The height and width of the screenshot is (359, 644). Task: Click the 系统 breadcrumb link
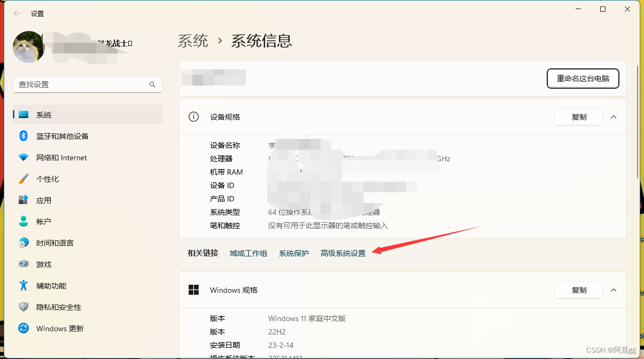193,41
